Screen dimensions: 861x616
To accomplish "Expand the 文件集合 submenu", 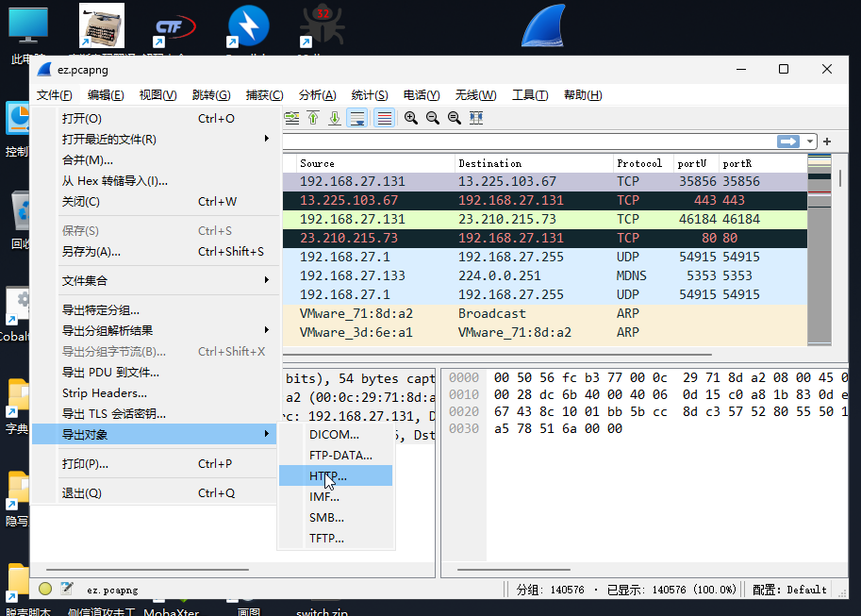I will [155, 281].
